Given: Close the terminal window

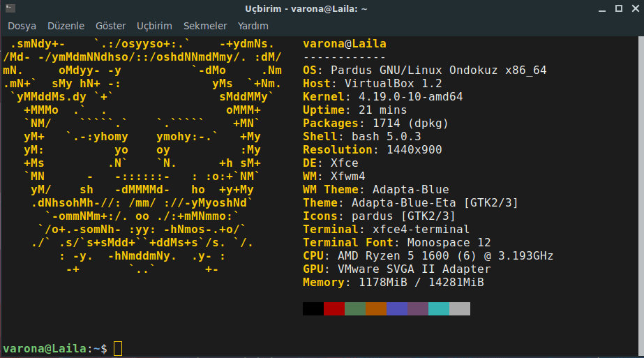Looking at the screenshot, I should [636, 8].
